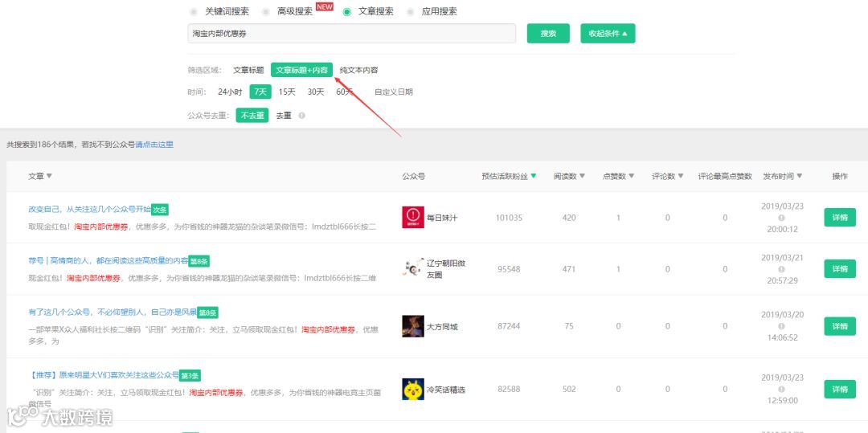Screen dimensions: 868x433
Task: Click the 评论最高点赞数 column header
Action: [x=725, y=176]
